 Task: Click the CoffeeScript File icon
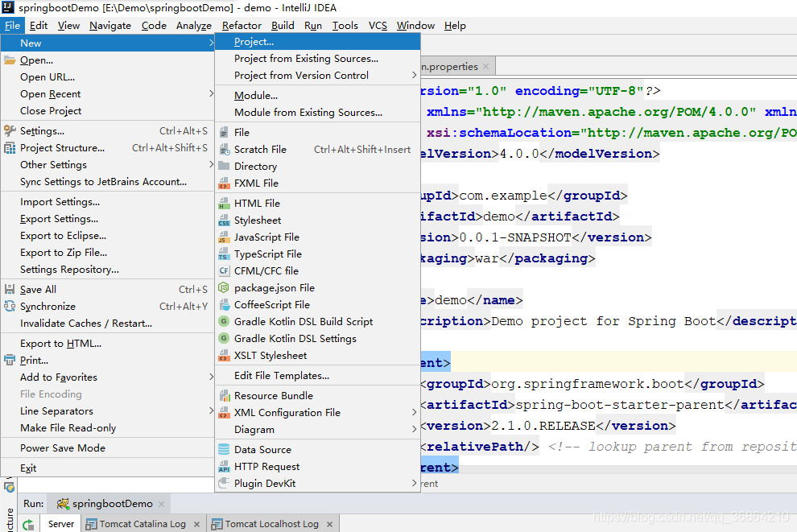[224, 304]
